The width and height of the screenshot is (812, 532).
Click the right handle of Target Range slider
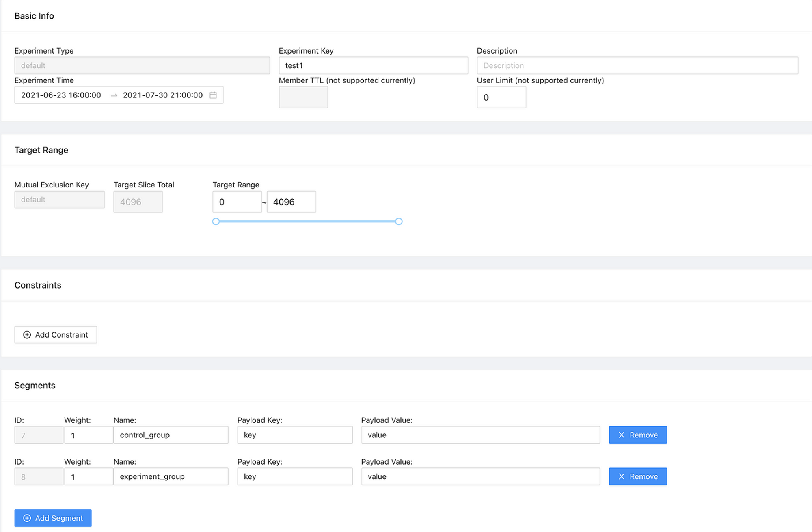[399, 222]
